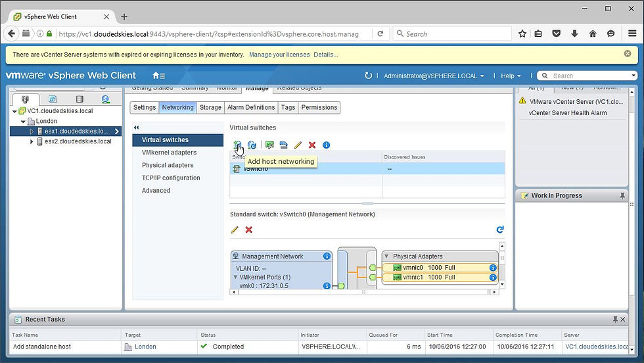Image resolution: width=644 pixels, height=363 pixels.
Task: Open the London target link in Recent Tasks
Action: [x=145, y=347]
